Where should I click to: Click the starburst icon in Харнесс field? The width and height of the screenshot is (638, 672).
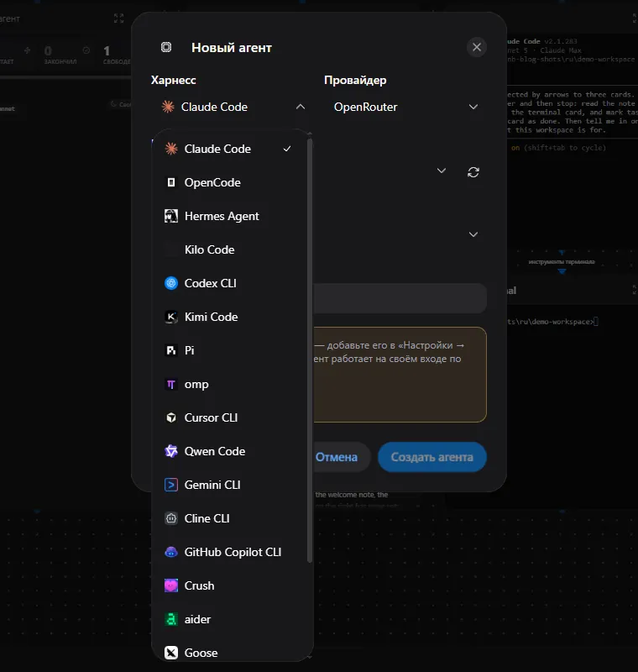[x=168, y=107]
